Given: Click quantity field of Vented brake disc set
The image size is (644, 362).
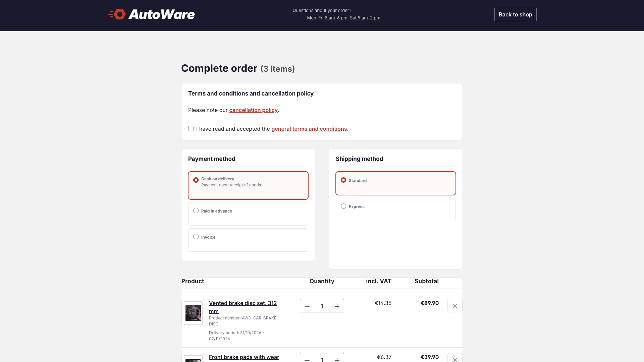Looking at the screenshot, I should (x=322, y=306).
